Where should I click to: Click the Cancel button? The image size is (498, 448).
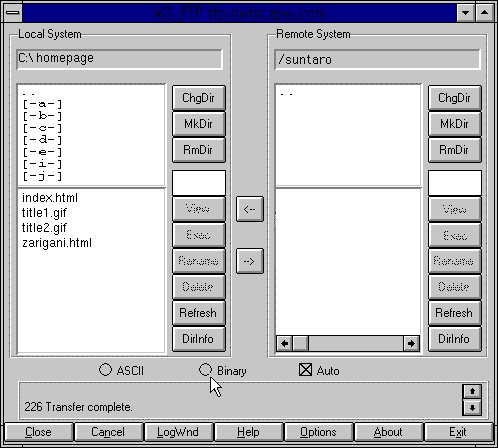coord(108,432)
